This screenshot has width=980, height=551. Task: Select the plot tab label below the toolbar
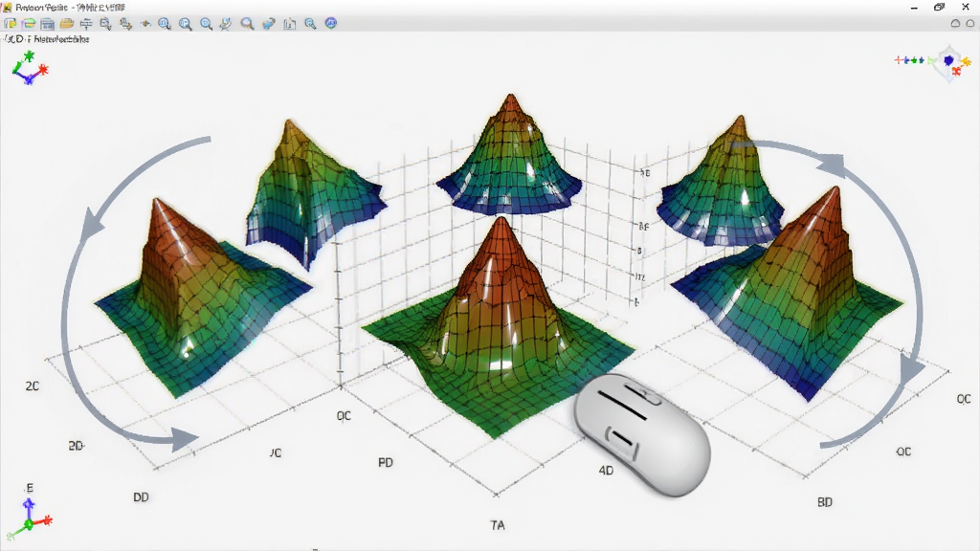47,38
